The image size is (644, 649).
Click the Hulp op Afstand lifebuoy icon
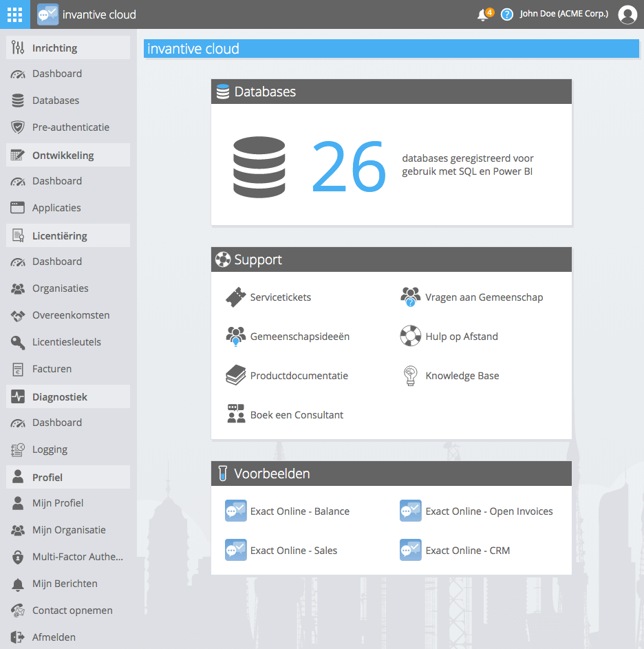410,337
